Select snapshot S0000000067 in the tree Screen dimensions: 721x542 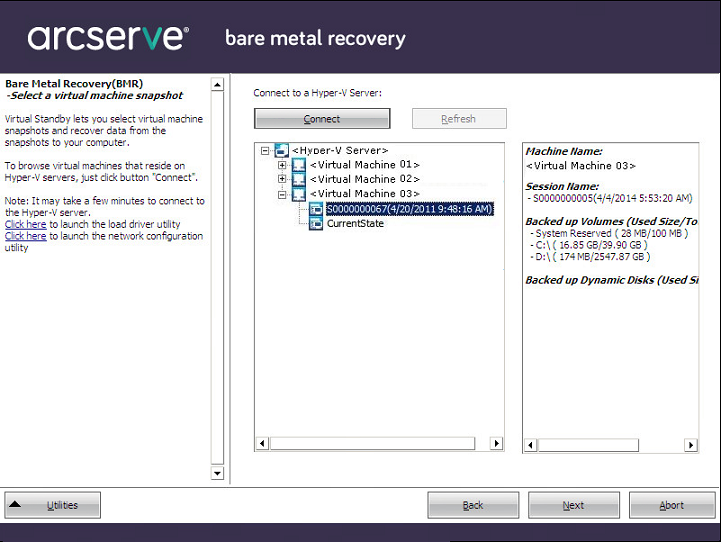(409, 209)
